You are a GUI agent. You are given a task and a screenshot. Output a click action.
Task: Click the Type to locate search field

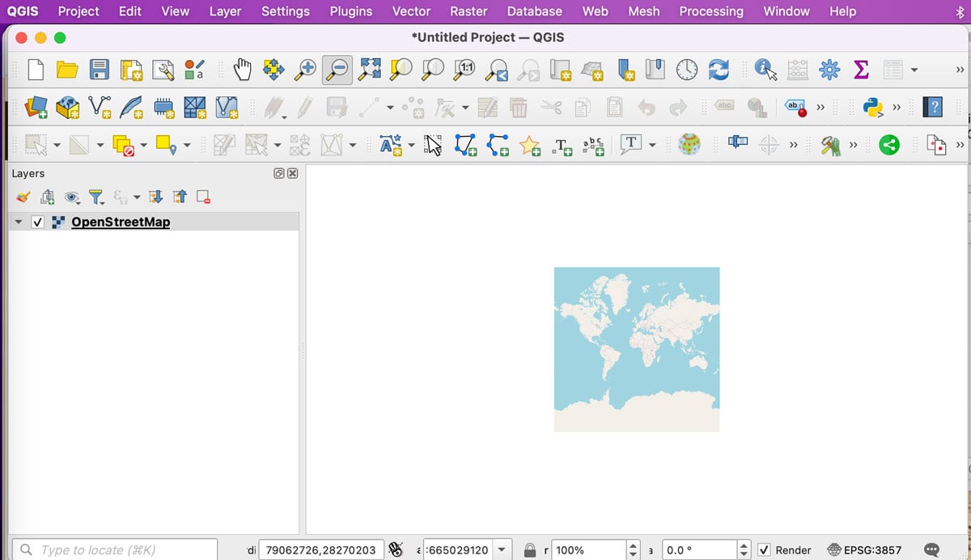pyautogui.click(x=115, y=549)
